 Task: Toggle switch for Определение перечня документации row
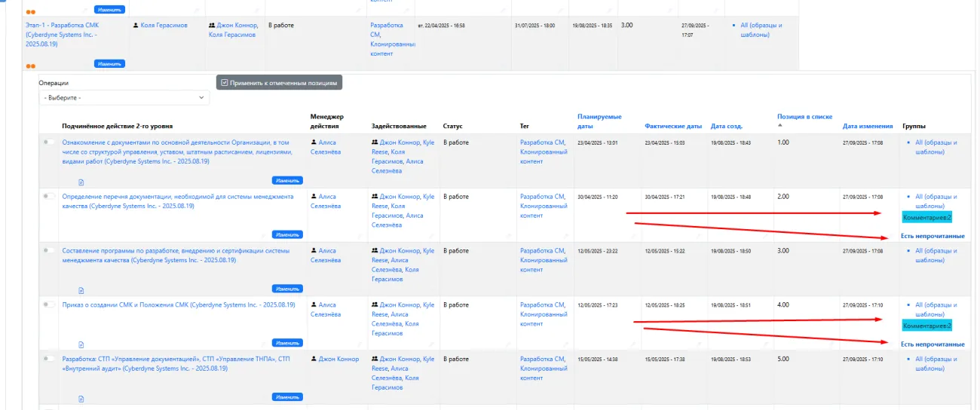pyautogui.click(x=49, y=196)
